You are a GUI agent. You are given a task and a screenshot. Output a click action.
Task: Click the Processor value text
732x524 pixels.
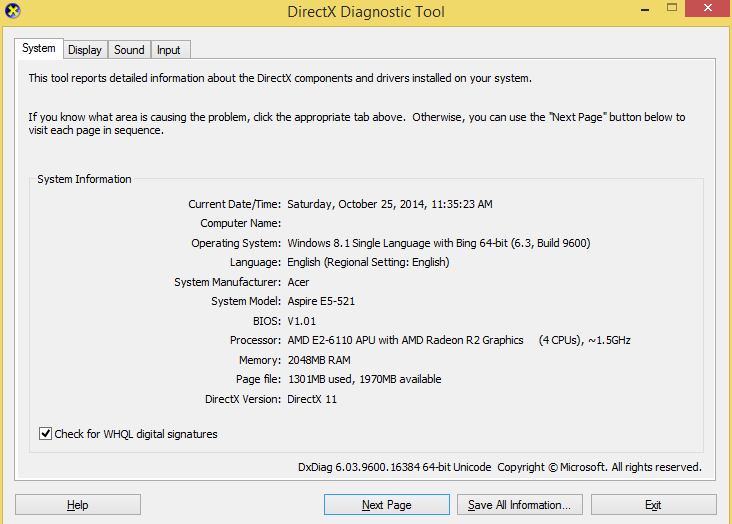459,340
